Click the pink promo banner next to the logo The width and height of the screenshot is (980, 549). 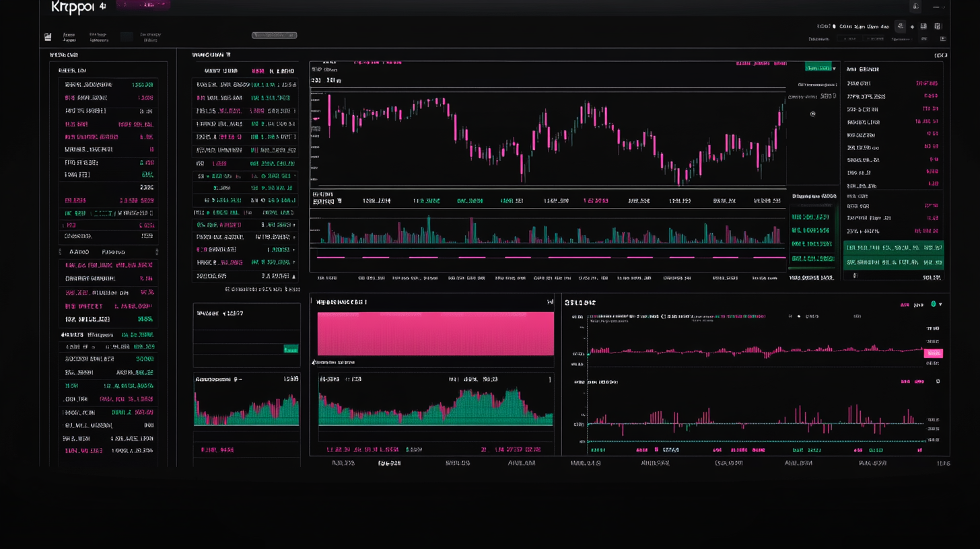[143, 5]
